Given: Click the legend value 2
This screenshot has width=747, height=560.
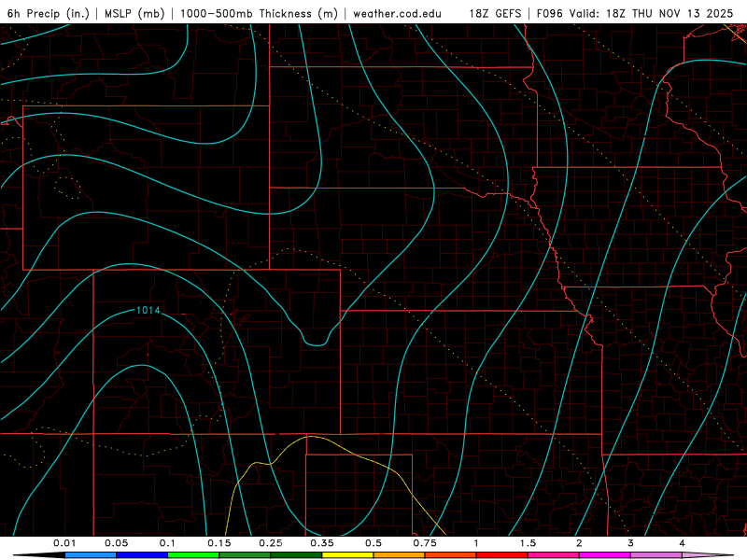Looking at the screenshot, I should click(x=579, y=543).
